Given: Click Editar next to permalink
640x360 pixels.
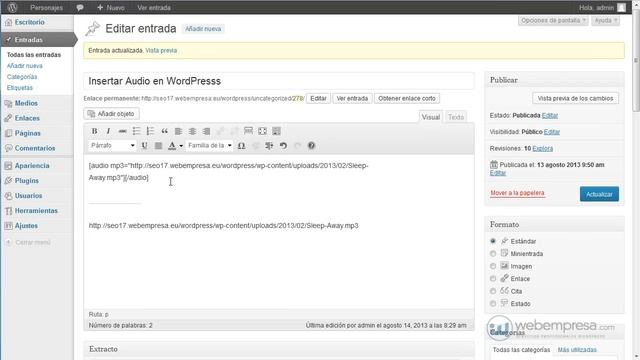Looking at the screenshot, I should click(x=318, y=98).
